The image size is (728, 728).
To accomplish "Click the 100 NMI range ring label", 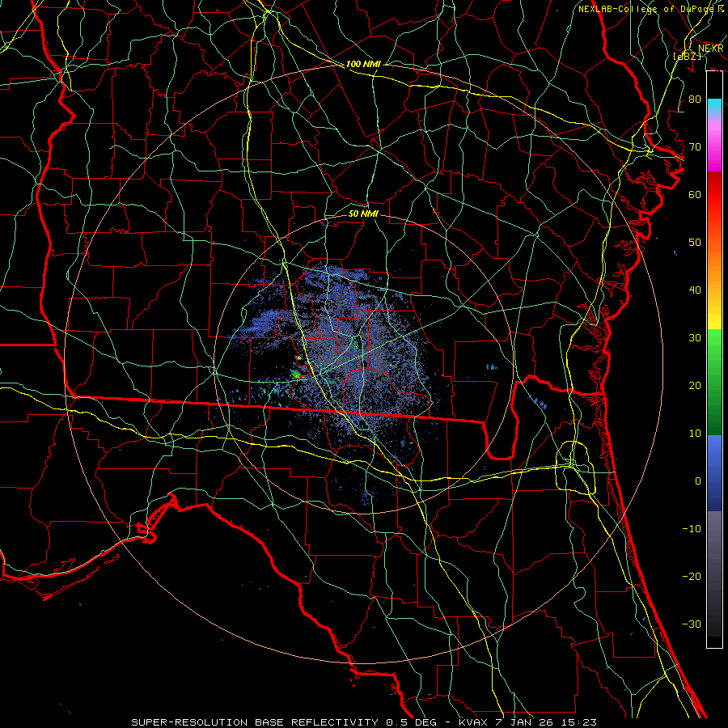I will tap(363, 64).
